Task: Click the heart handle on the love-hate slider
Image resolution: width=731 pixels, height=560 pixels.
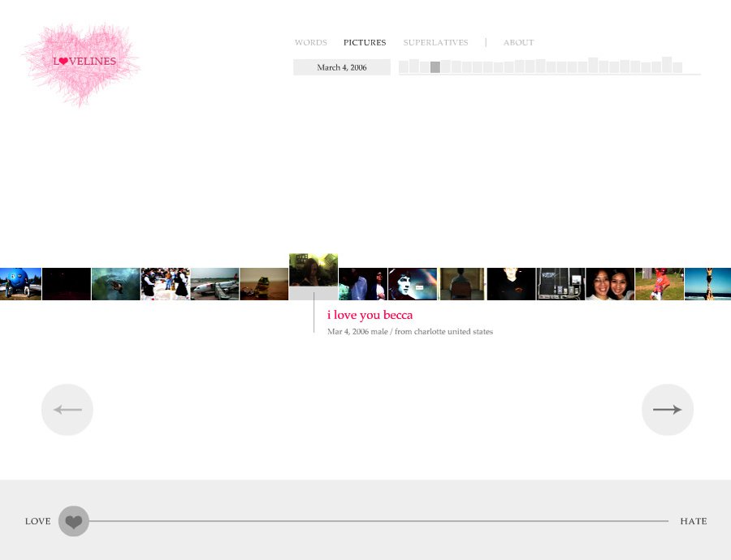Action: pos(74,521)
